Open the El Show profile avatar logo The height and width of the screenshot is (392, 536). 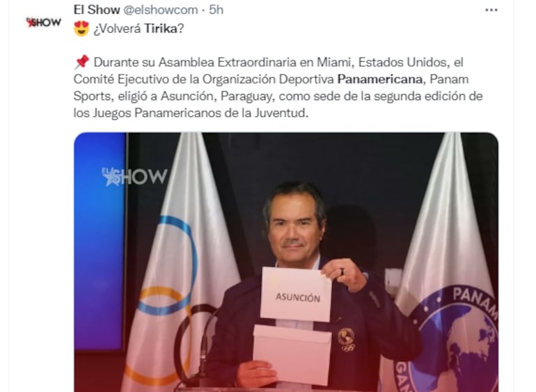[43, 22]
